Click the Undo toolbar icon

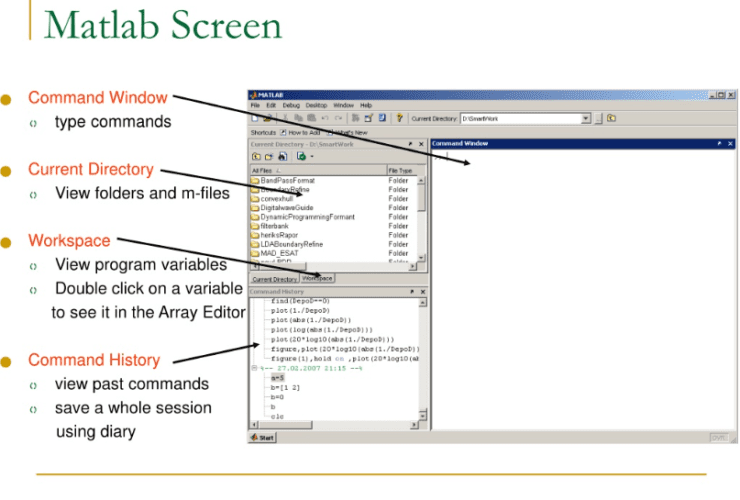pyautogui.click(x=325, y=118)
